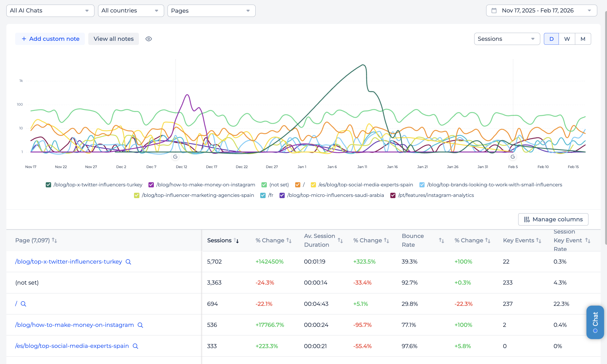The width and height of the screenshot is (607, 364).
Task: Open Manage columns via its columns icon
Action: coord(527,219)
